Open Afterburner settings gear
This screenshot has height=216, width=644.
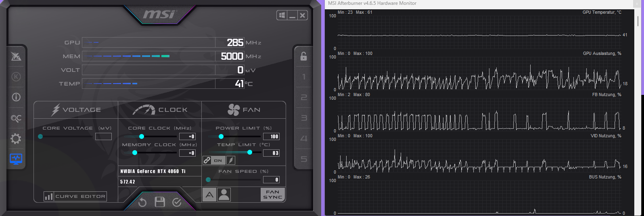tap(16, 139)
